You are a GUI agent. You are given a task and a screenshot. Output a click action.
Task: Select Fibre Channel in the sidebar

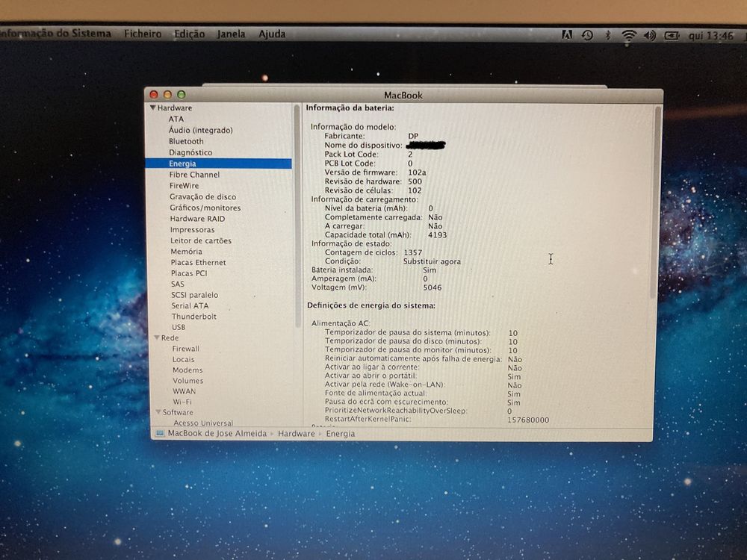pos(194,175)
